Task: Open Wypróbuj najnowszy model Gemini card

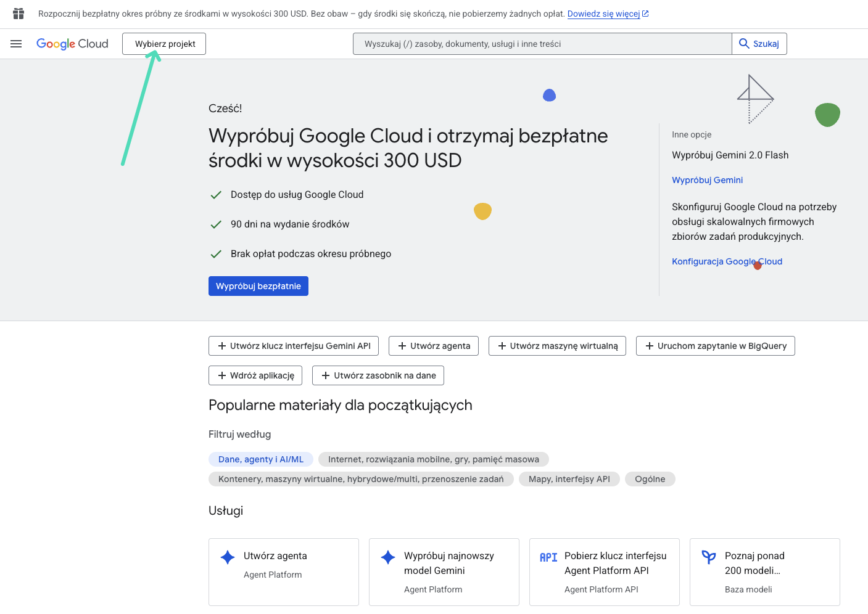Action: [x=444, y=572]
